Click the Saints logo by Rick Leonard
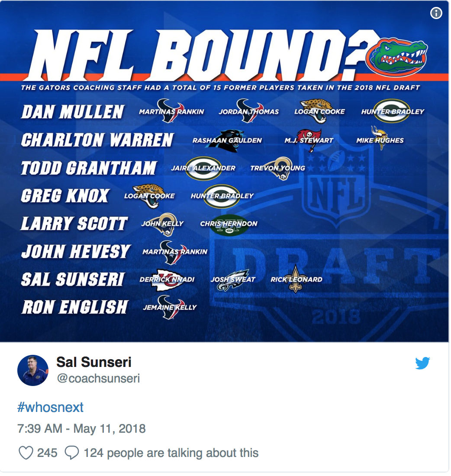The image size is (451, 476). point(296,279)
